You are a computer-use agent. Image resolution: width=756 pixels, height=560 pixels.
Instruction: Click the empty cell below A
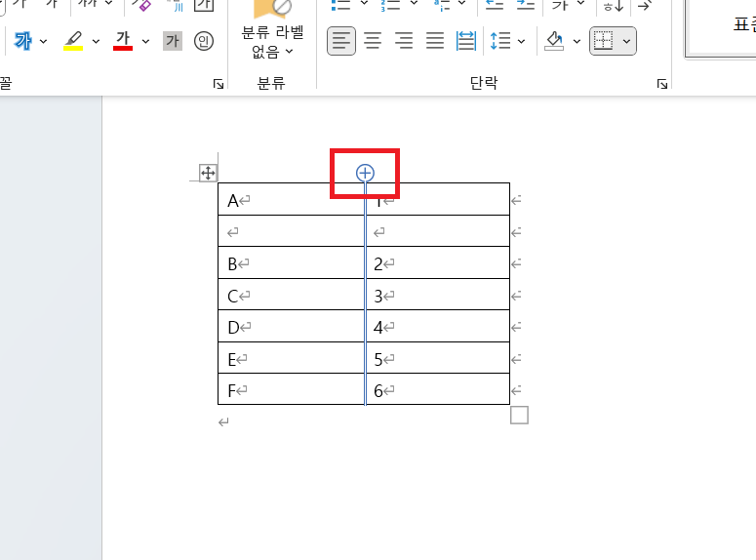(292, 231)
